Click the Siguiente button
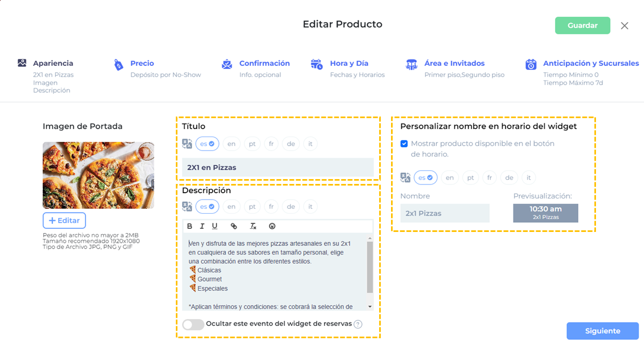Screen dimensions: 644x349 [602, 331]
